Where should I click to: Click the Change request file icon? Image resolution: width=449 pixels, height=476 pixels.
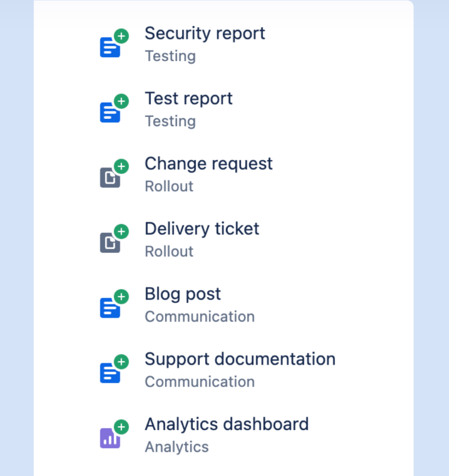110,178
